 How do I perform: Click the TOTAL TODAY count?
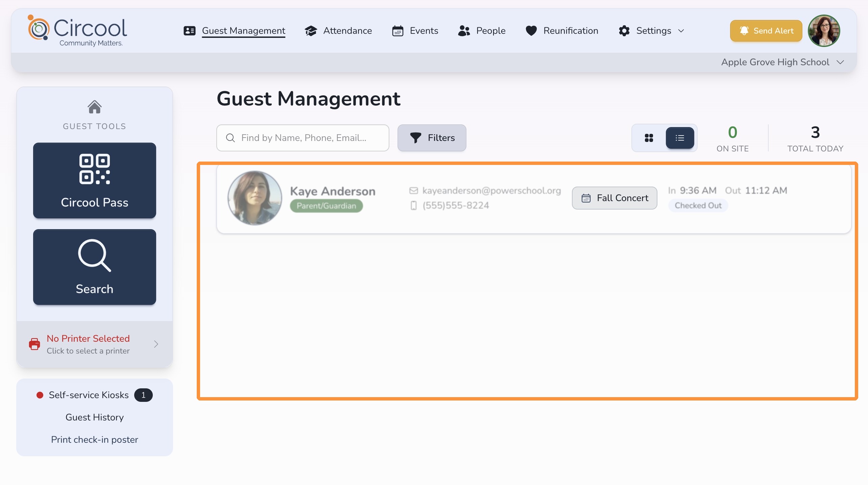click(815, 132)
